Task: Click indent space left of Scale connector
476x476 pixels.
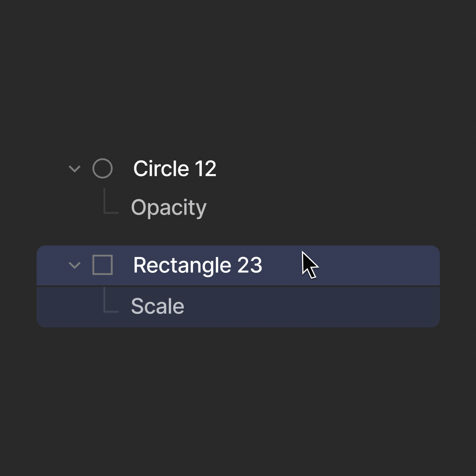Action: tap(70, 307)
